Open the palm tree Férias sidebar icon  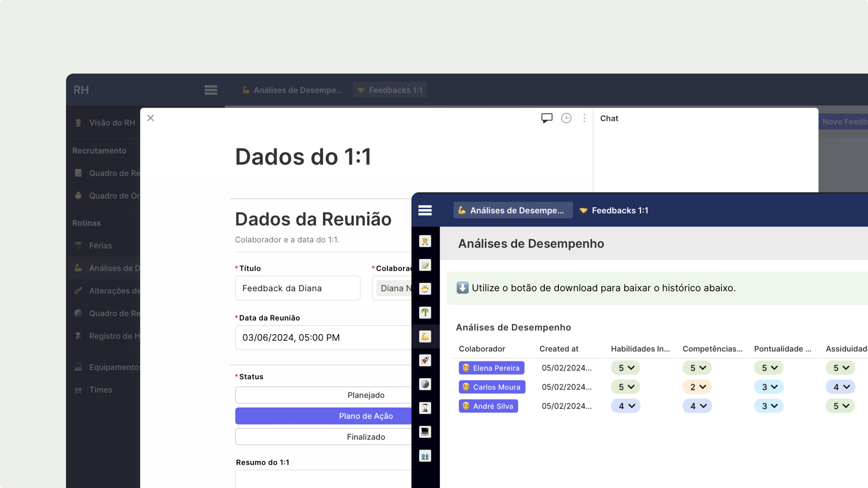[x=425, y=313]
